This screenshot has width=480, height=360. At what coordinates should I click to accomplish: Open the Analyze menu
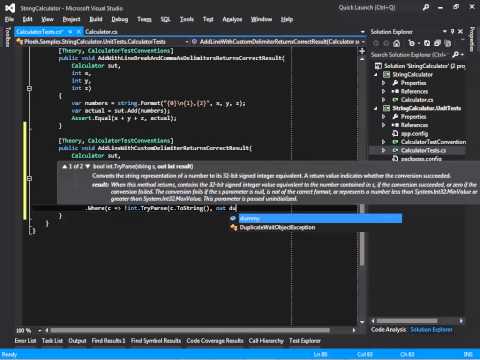coord(232,19)
